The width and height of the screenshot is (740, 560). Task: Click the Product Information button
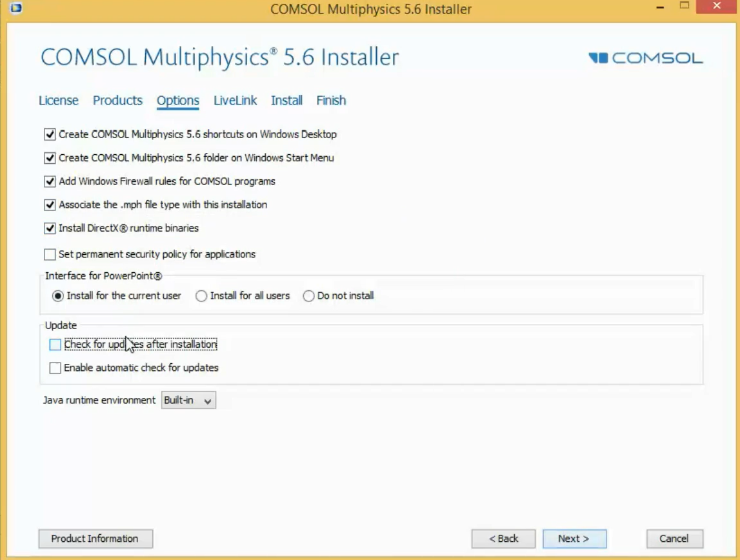point(95,539)
